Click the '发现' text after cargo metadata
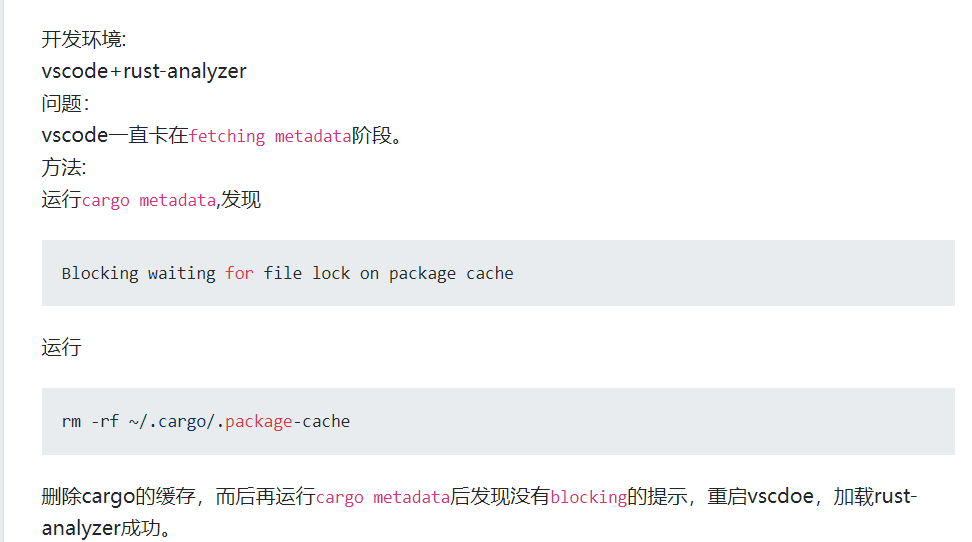Image resolution: width=972 pixels, height=542 pixels. (x=241, y=200)
